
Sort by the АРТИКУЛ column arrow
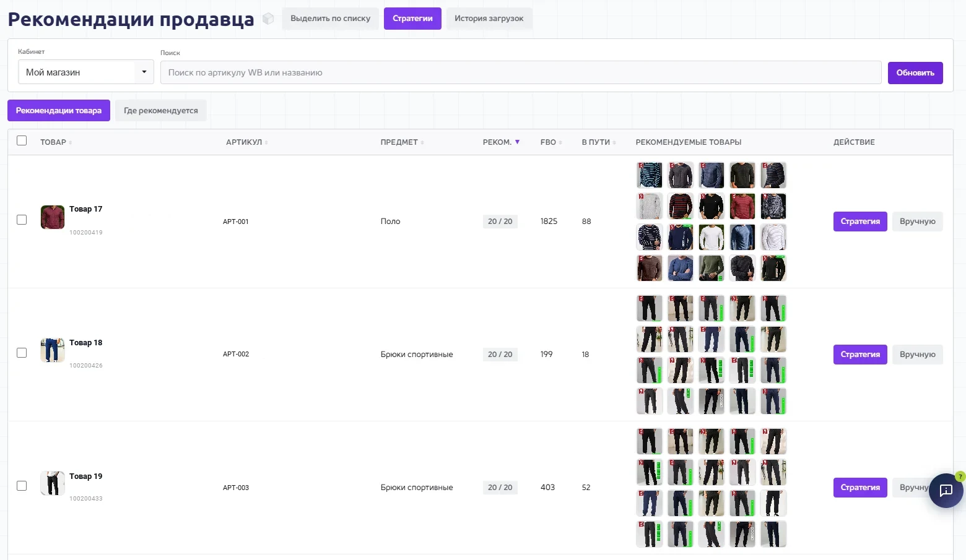266,143
